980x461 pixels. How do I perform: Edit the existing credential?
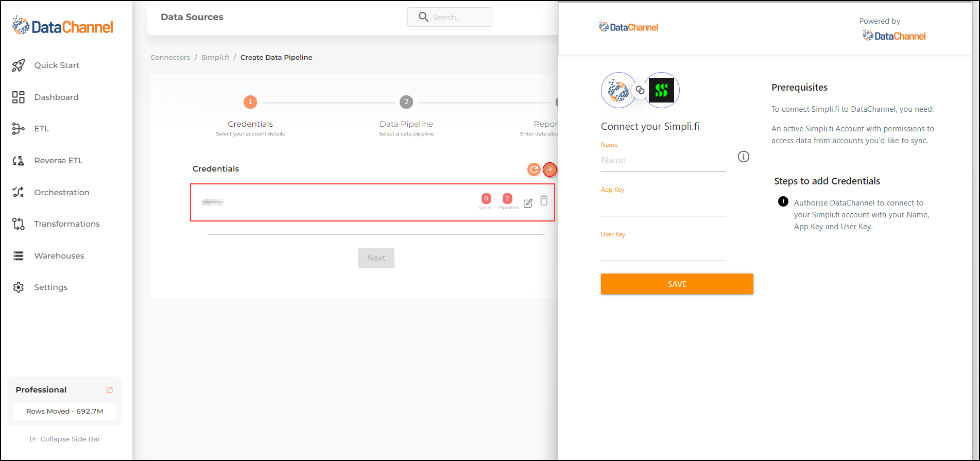pyautogui.click(x=528, y=203)
